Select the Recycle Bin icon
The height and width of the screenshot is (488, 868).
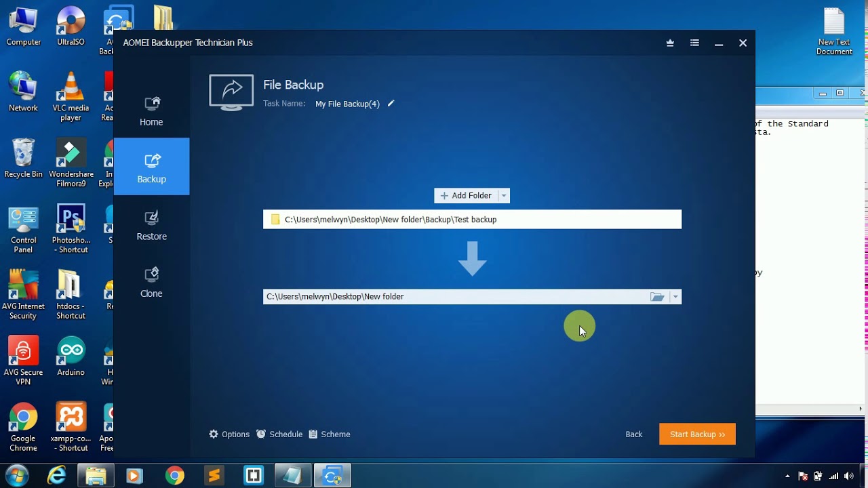tap(24, 158)
